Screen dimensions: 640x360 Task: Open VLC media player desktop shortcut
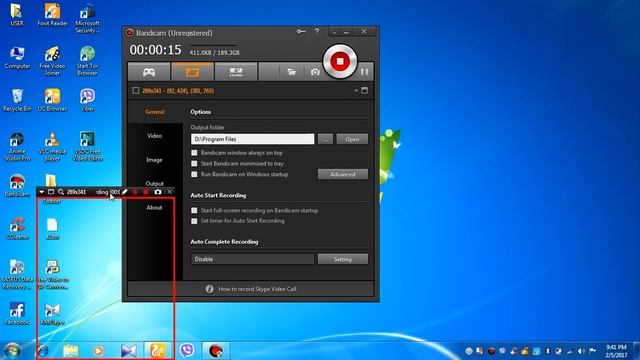coord(52,146)
